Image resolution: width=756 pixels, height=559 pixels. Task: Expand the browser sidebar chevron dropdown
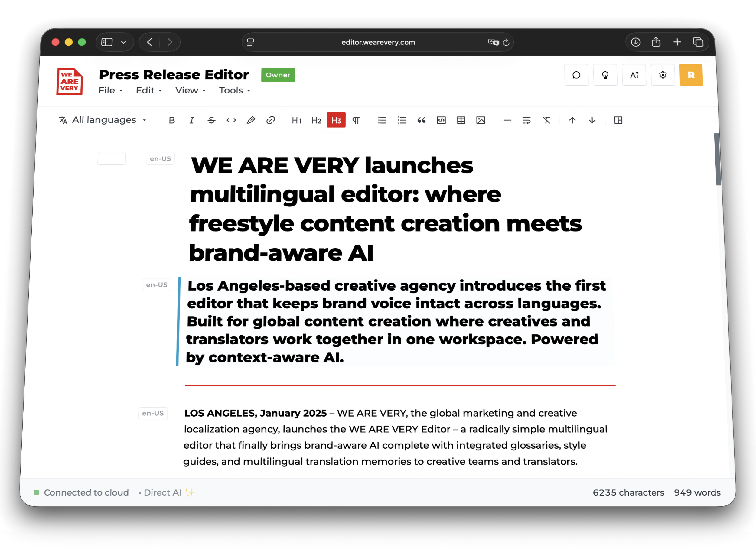(123, 42)
